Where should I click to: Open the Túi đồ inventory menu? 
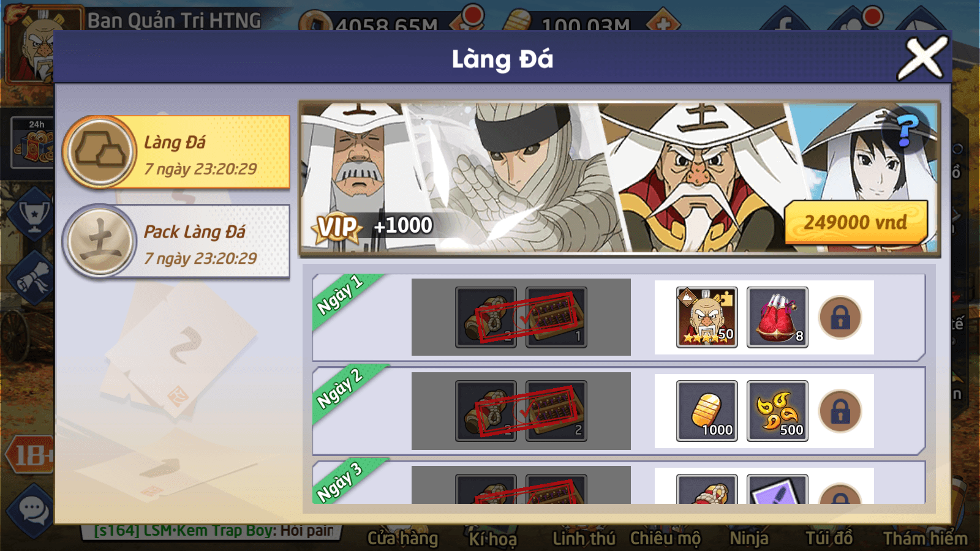(829, 538)
